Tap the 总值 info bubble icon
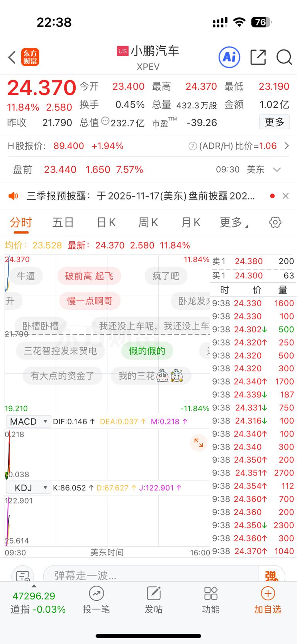 (105, 121)
